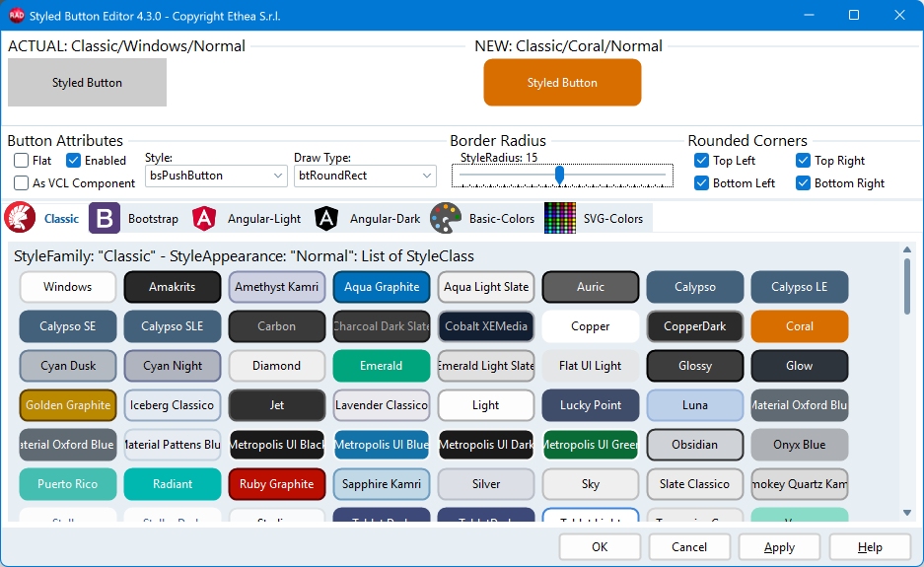Select the Emerald style class

tap(382, 366)
